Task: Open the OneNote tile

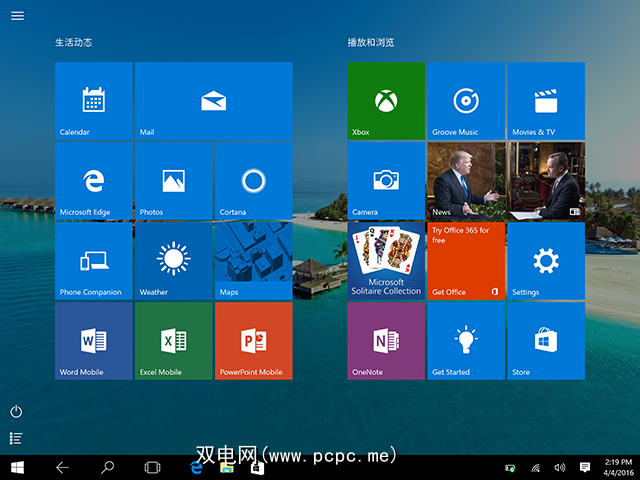Action: [386, 340]
